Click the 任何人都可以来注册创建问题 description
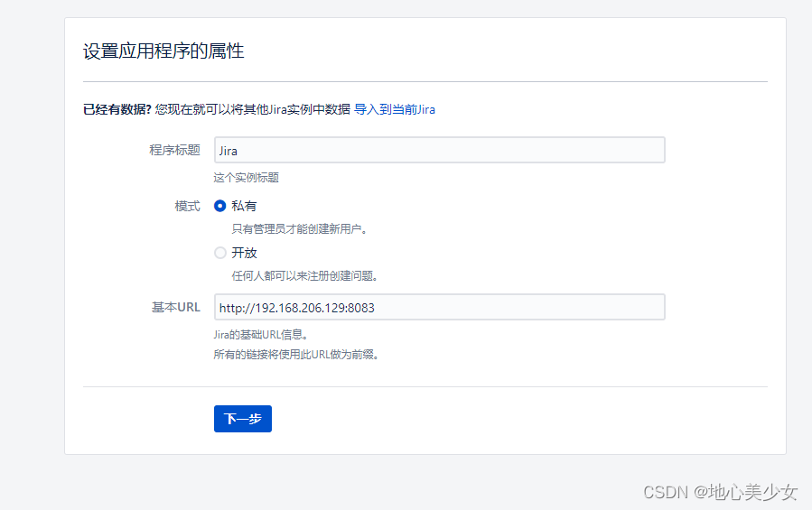The height and width of the screenshot is (510, 812). (305, 276)
